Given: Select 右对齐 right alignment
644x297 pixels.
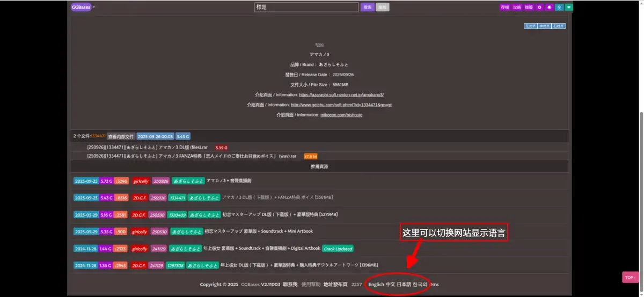Looking at the screenshot, I should (x=558, y=26).
